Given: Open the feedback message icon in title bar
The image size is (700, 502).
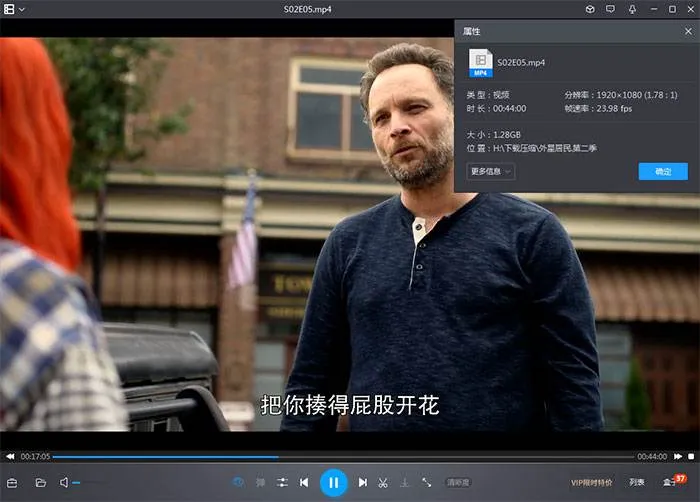Looking at the screenshot, I should point(610,9).
